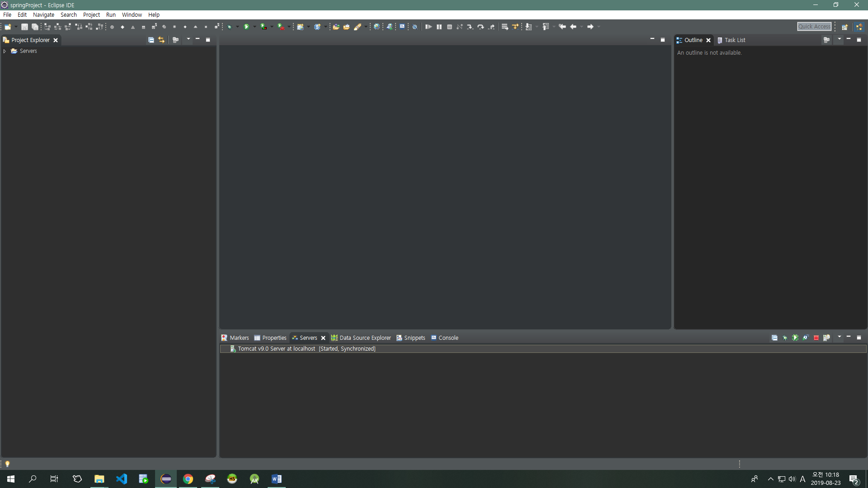Toggle Link with Editor in Project Explorer
Viewport: 868px width, 488px height.
[161, 40]
